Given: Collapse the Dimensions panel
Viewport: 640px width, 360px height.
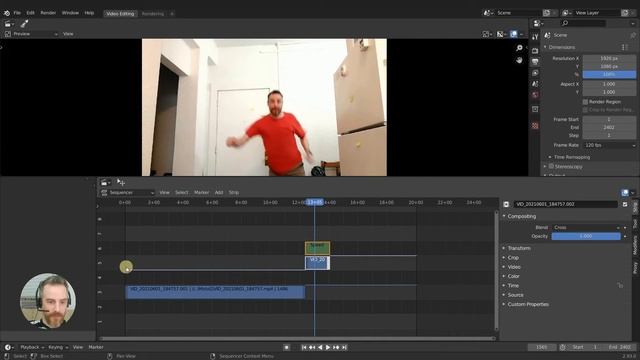Looking at the screenshot, I should [561, 47].
